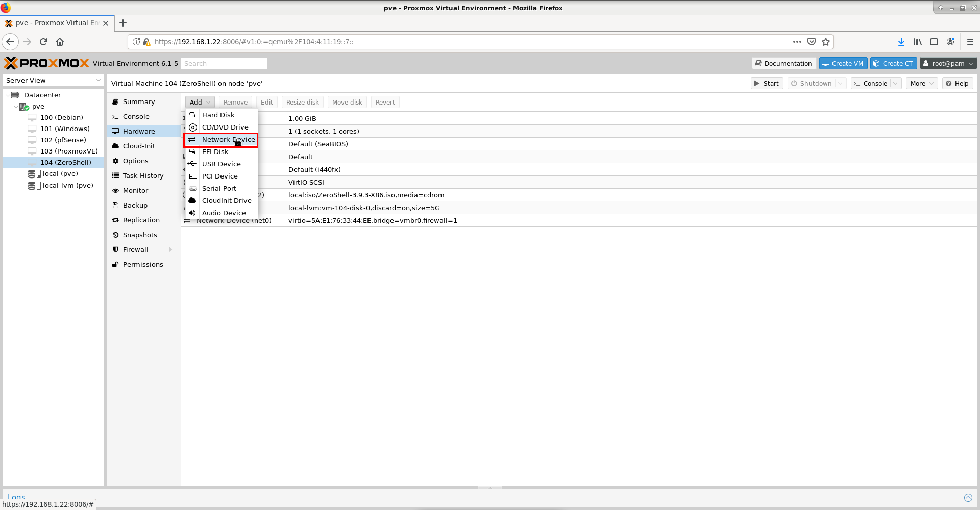Screen dimensions: 980x510
Task: Click the Remove hardware button
Action: pos(235,102)
